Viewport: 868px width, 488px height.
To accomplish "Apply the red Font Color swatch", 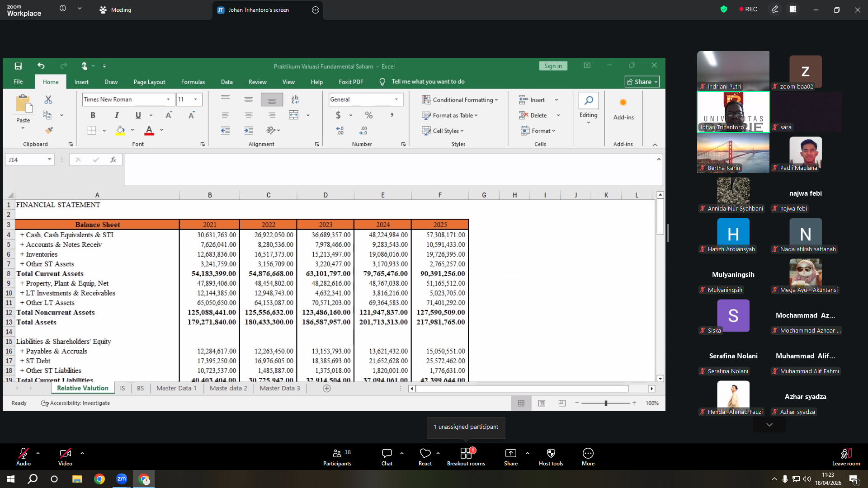I will (x=149, y=131).
